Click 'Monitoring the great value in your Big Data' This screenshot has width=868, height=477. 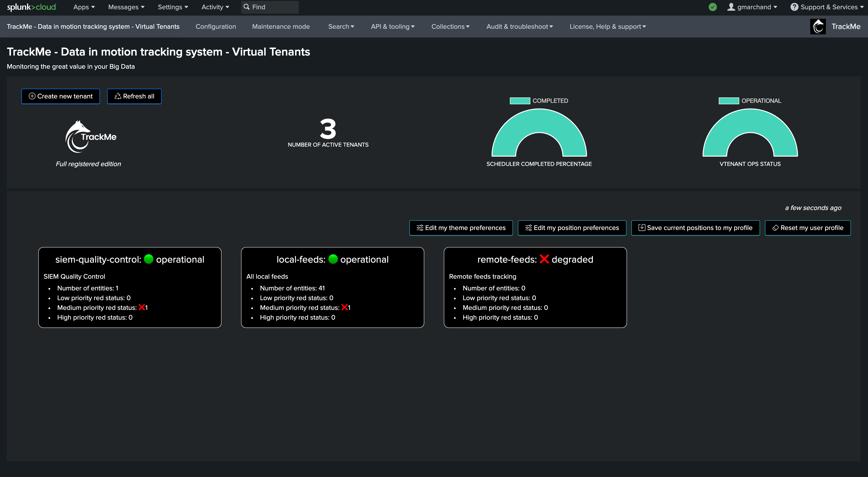71,67
